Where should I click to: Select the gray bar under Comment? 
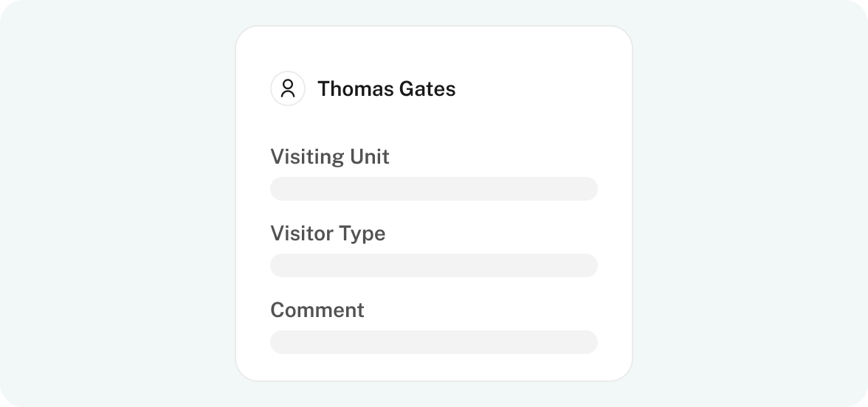[434, 342]
